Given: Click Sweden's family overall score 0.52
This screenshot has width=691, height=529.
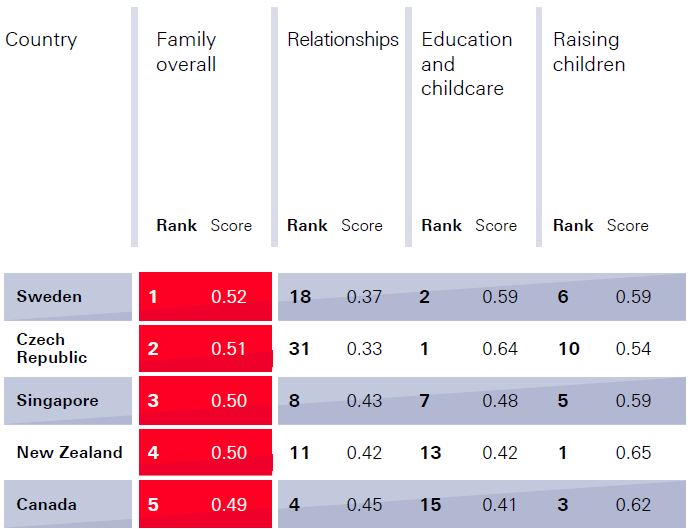Looking at the screenshot, I should pos(229,297).
